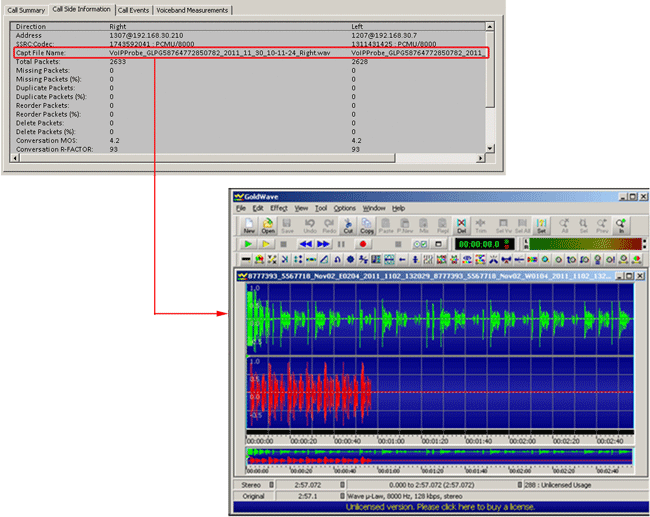Click the 00:00:00.0 time display
Viewport: 650px width, 517px height.
484,244
